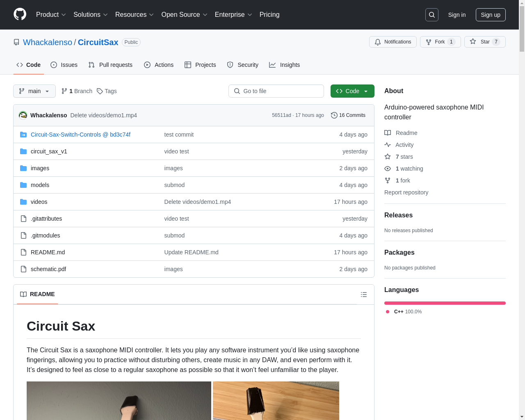
Task: Expand the Resources menu
Action: click(x=135, y=15)
